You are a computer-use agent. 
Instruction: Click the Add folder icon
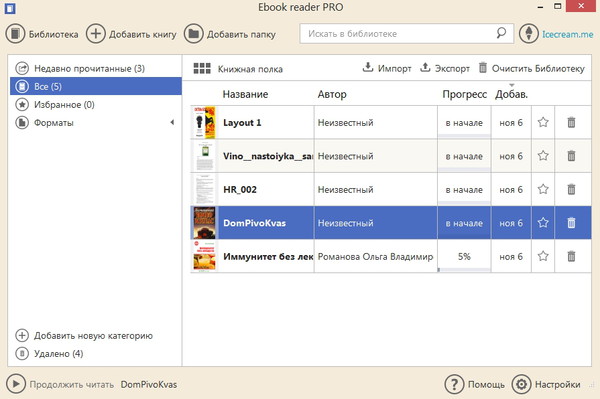coord(193,34)
